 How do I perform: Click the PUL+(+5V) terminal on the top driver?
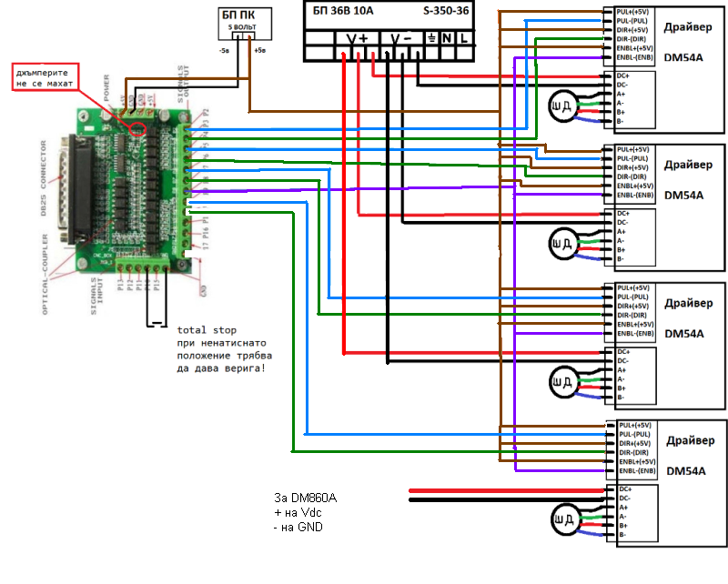tap(632, 11)
